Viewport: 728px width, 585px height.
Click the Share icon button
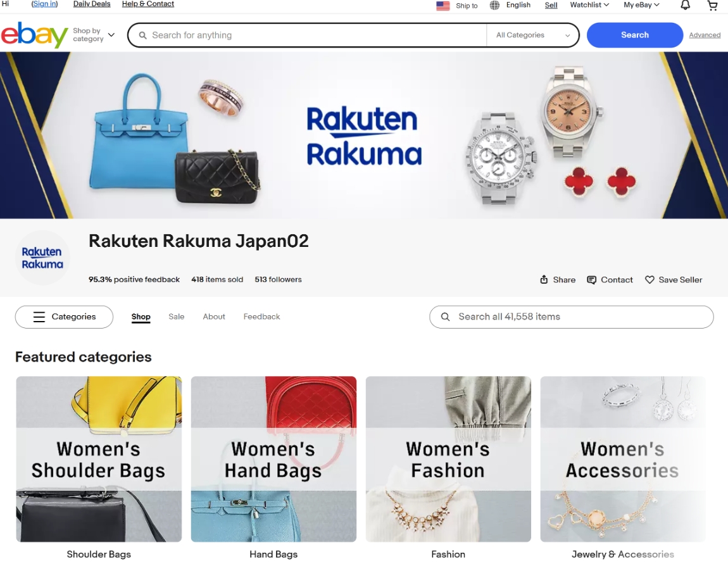[x=544, y=279]
